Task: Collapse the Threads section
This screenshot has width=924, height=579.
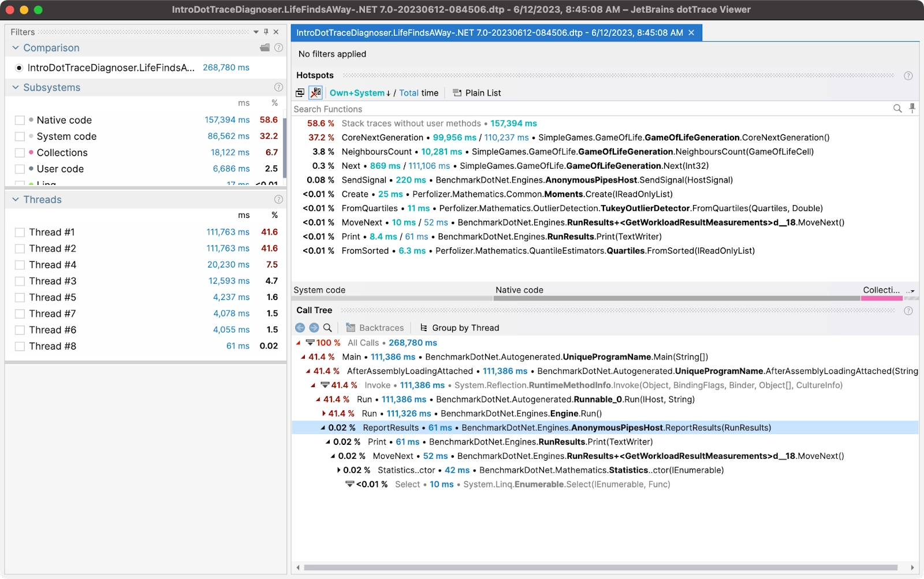Action: (16, 199)
